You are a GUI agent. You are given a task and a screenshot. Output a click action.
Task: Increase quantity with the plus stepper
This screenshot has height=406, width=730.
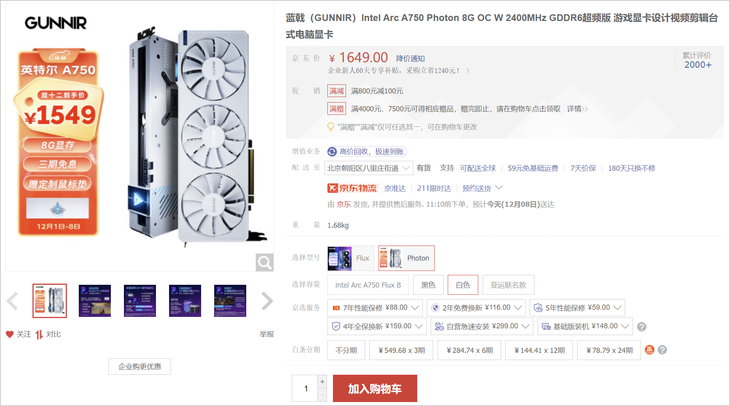click(x=322, y=381)
